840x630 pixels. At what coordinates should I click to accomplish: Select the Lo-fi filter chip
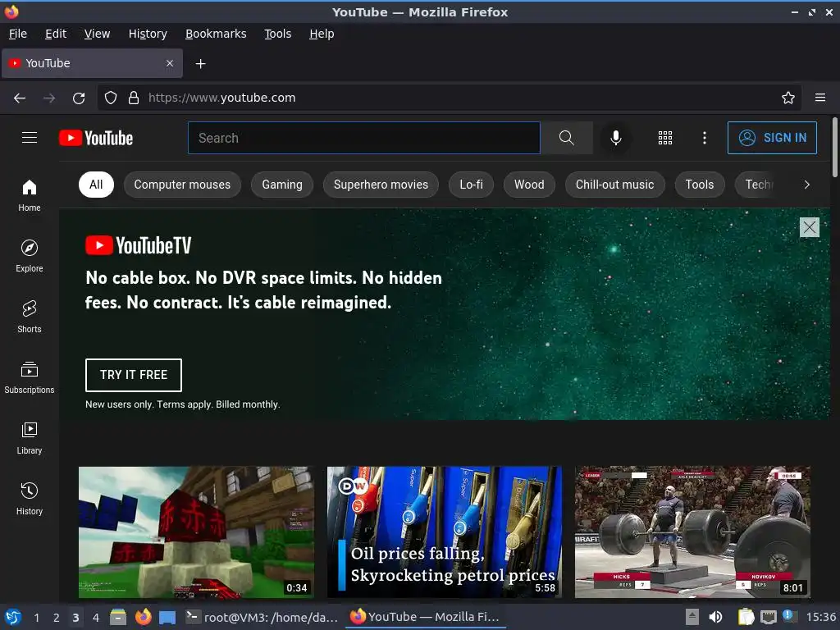click(471, 185)
